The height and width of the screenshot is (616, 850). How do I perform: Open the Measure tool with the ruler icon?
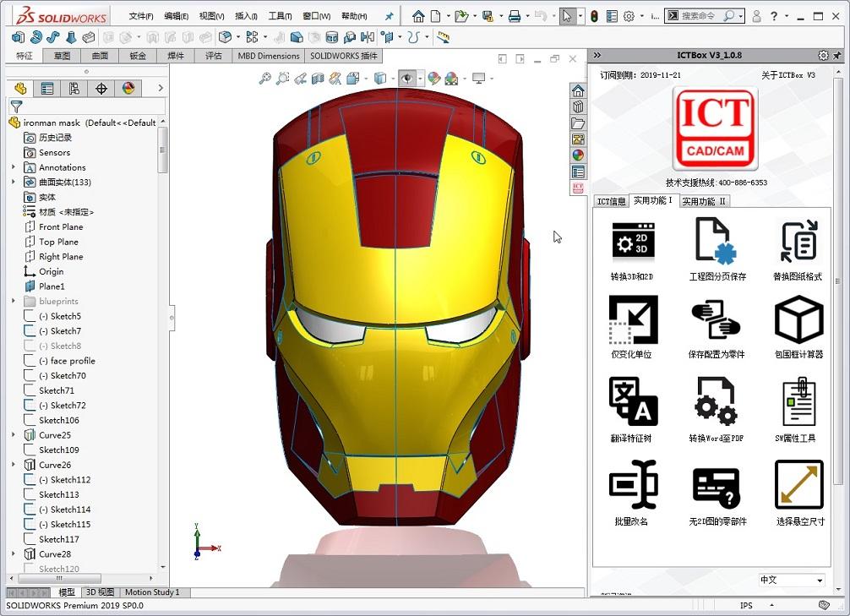444,37
